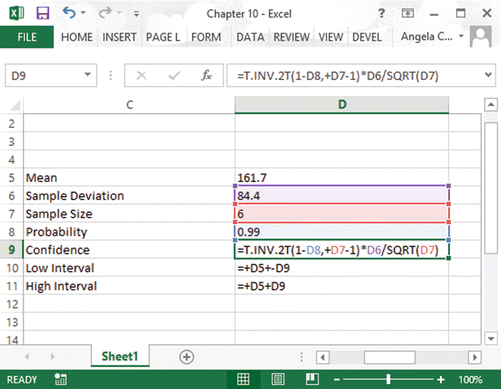The image size is (501, 389).
Task: Switch to the DATA ribbon tab
Action: (x=250, y=37)
